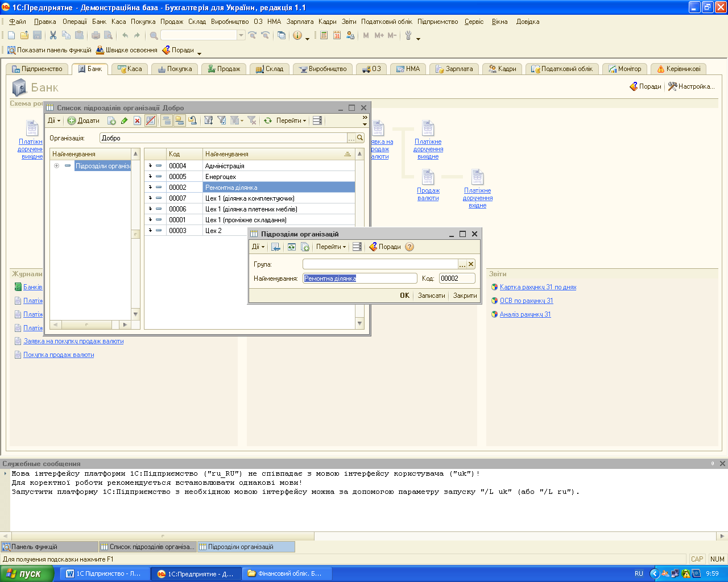Open Дії dropdown in Підрозділи організацій dialog
728x582 pixels.
pyautogui.click(x=259, y=247)
